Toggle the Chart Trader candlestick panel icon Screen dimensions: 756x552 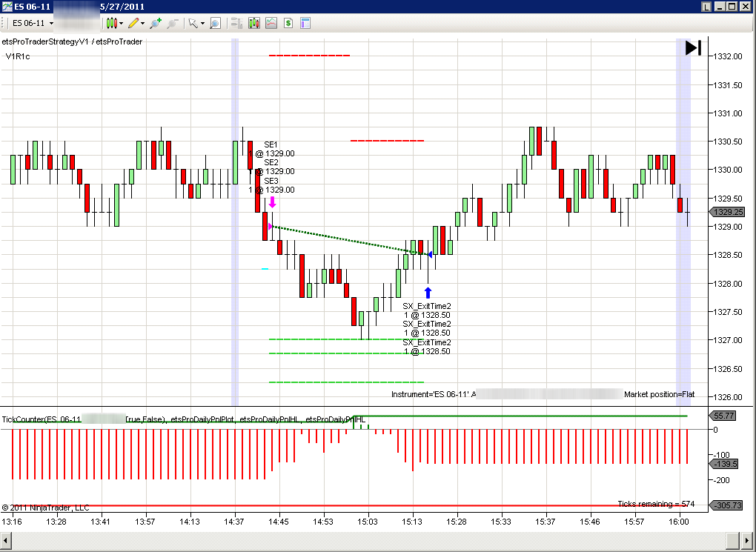point(254,23)
